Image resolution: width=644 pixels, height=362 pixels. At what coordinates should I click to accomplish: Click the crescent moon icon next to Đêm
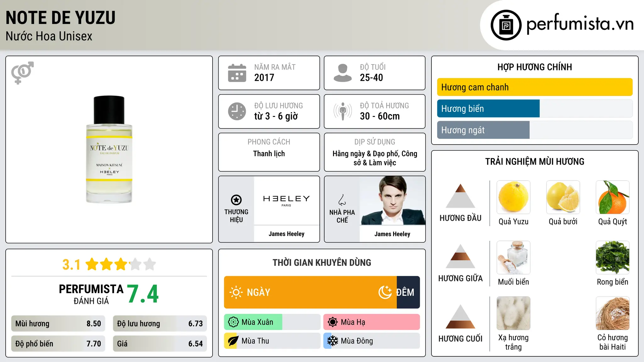click(x=385, y=292)
